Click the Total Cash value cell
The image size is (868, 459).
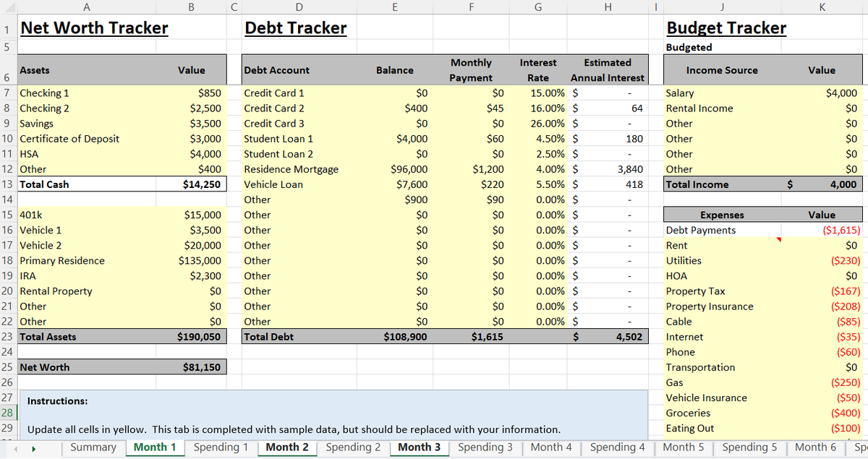[x=191, y=184]
